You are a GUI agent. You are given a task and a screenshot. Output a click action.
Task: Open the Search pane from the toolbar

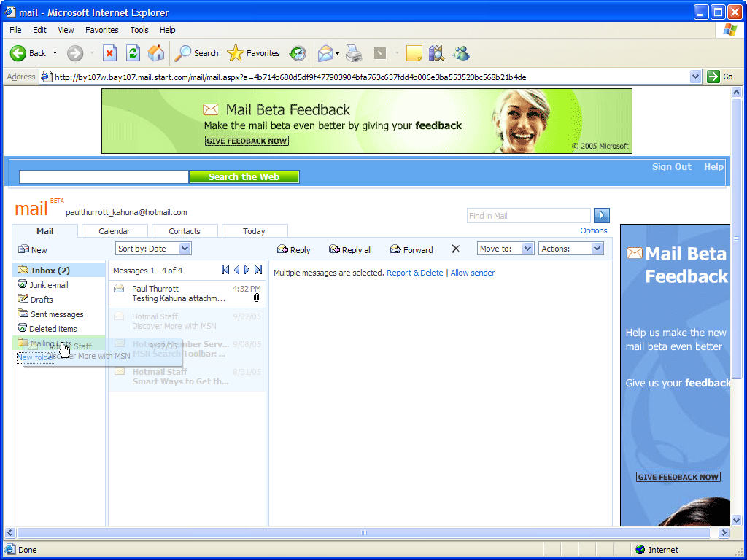click(x=196, y=53)
